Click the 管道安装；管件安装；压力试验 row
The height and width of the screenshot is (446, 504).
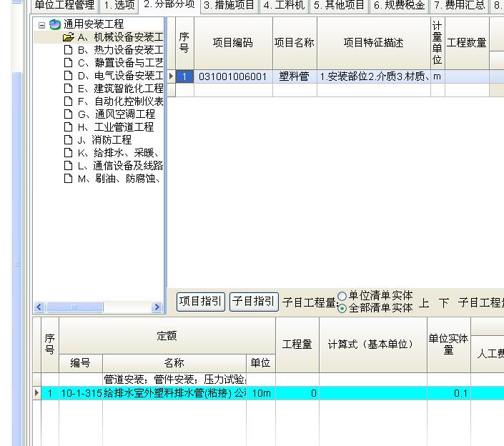click(x=174, y=380)
